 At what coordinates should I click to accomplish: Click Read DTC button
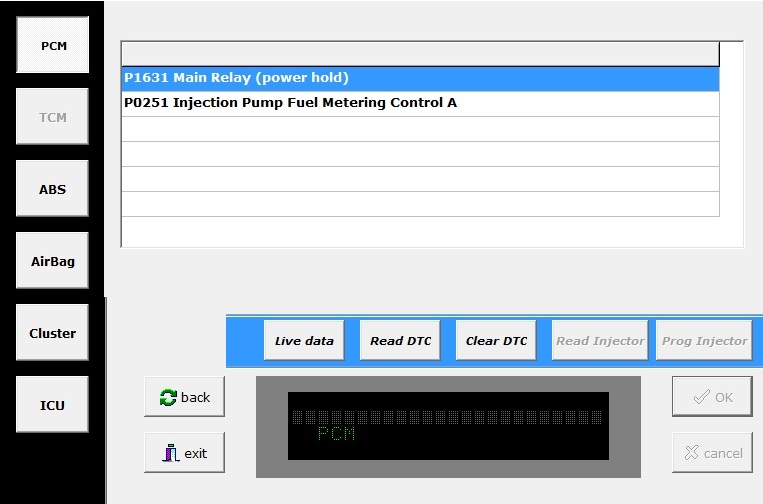(400, 341)
